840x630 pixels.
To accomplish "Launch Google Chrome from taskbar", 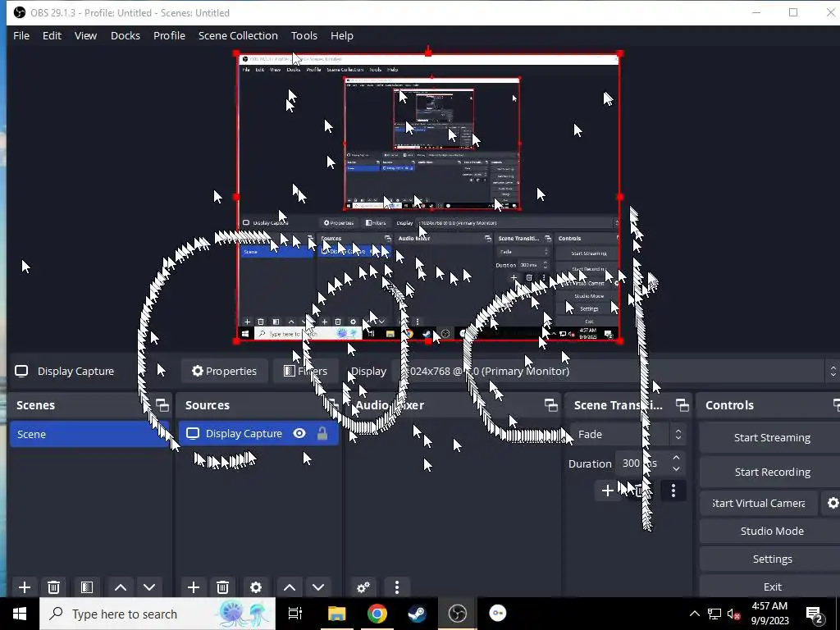I will click(377, 614).
